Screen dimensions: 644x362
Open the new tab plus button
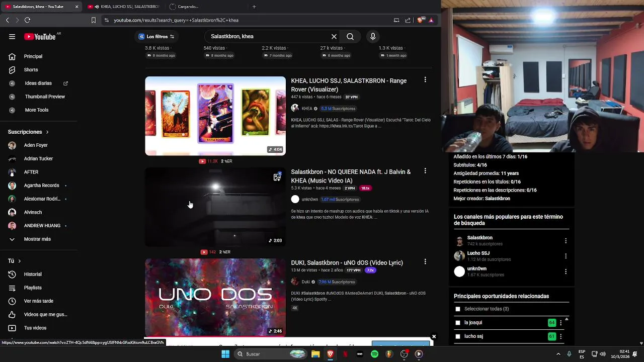coord(254,7)
